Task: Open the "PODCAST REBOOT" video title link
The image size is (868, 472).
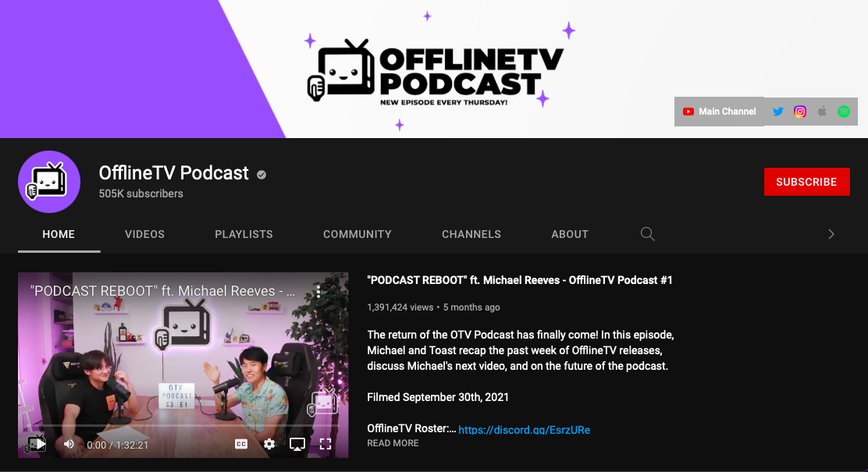Action: tap(520, 280)
